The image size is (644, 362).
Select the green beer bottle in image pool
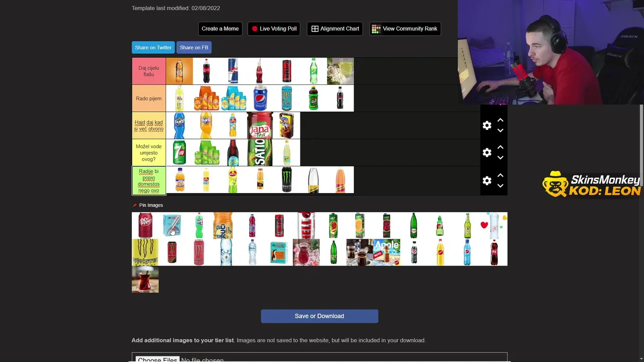(x=467, y=225)
